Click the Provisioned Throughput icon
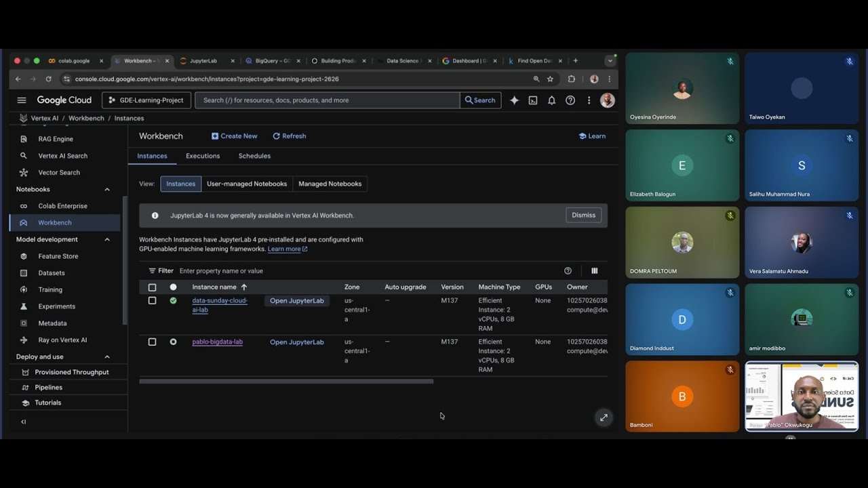 (x=25, y=372)
